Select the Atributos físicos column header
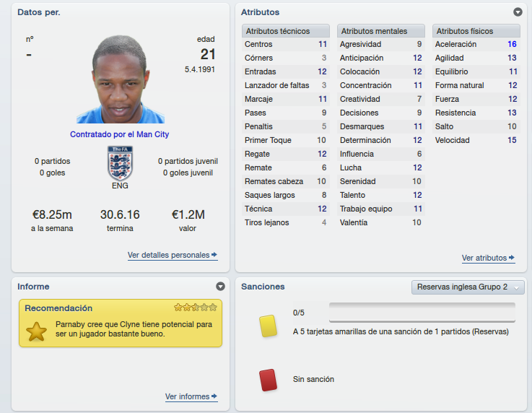Viewport: 532px width, 413px height. (x=476, y=31)
